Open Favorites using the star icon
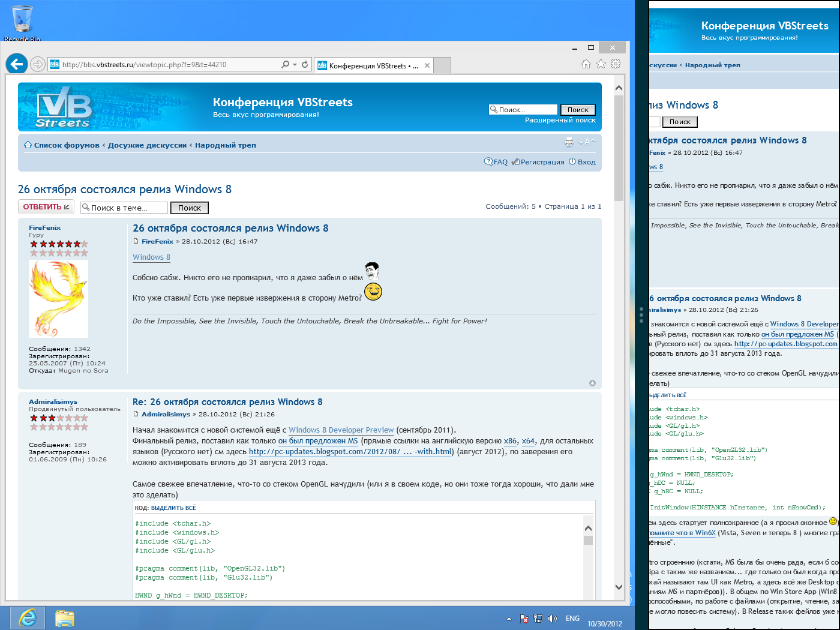This screenshot has width=840, height=630. pos(601,64)
